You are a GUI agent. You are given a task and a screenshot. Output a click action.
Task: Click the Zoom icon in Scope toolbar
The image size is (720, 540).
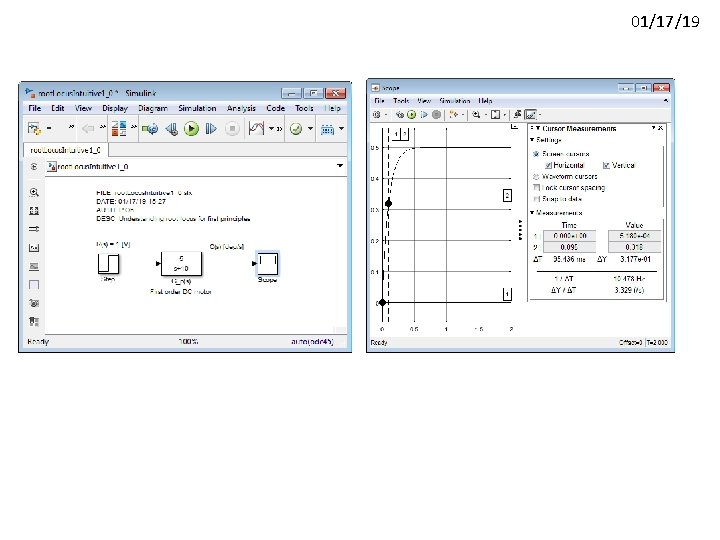coord(476,115)
